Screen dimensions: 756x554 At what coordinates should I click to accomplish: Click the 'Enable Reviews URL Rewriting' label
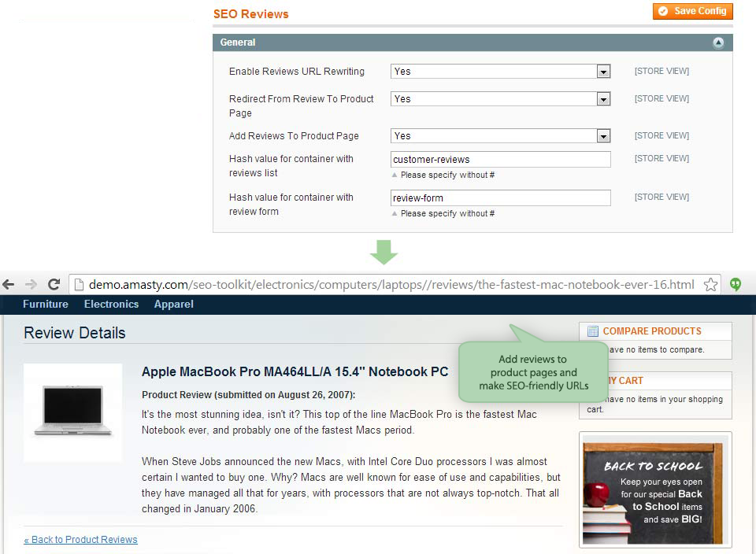tap(297, 72)
